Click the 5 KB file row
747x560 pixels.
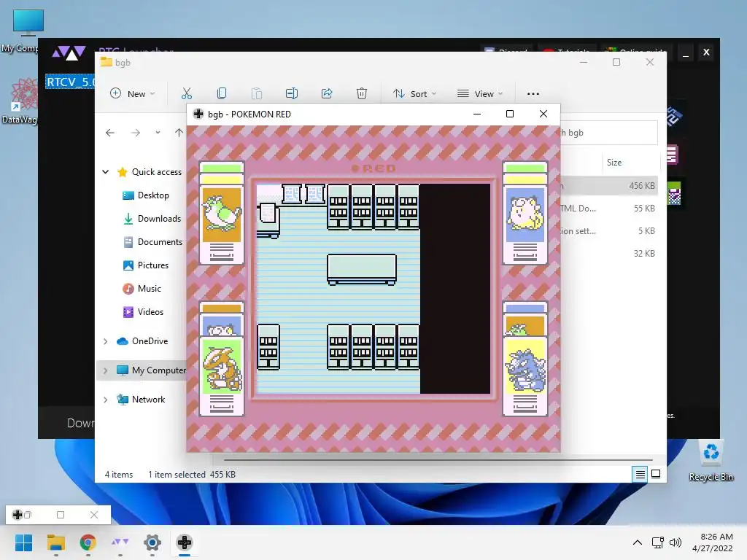point(609,231)
